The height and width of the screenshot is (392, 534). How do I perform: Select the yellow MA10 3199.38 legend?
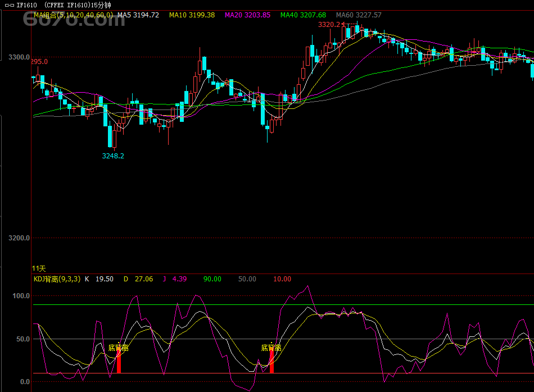(192, 15)
